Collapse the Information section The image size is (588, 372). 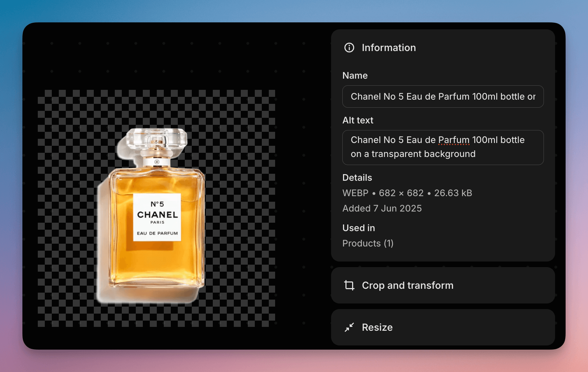388,48
